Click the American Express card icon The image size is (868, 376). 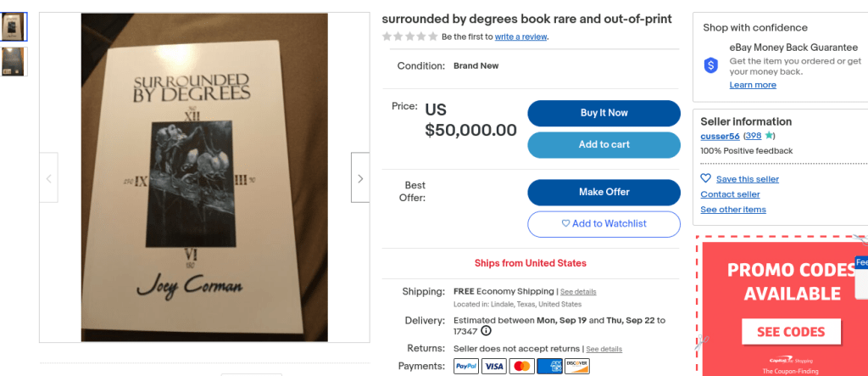coord(549,367)
